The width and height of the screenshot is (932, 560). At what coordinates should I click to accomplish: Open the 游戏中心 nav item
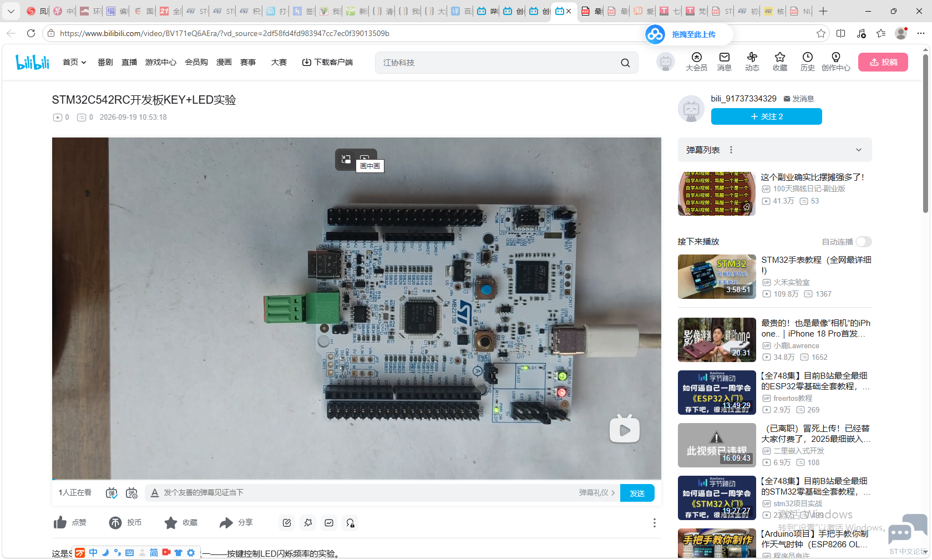coord(161,62)
